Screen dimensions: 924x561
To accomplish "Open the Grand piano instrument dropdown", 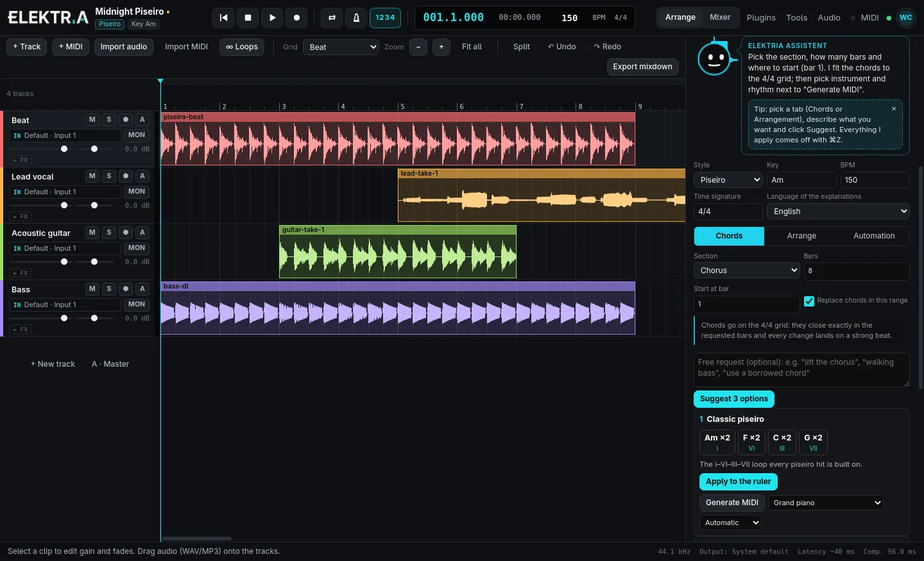I will [825, 503].
